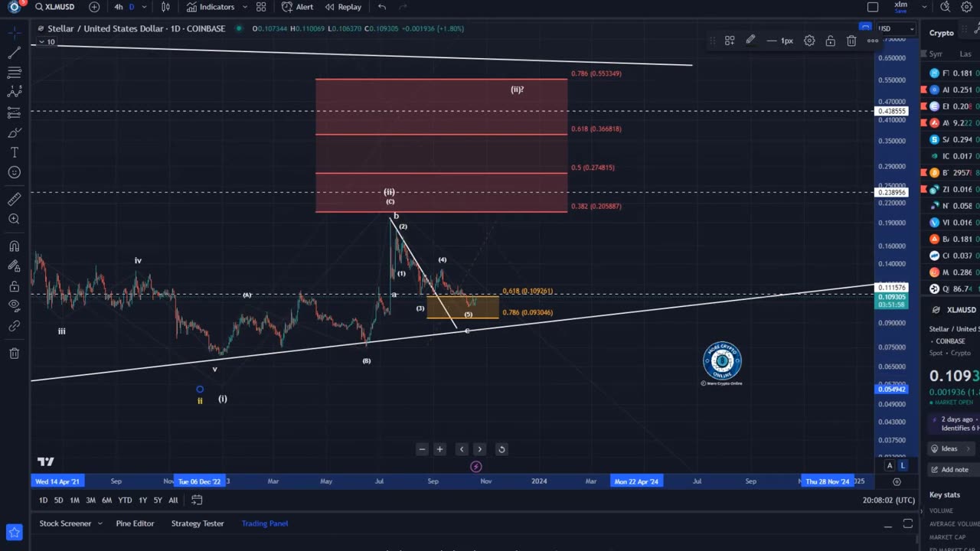
Task: Open indicator templates grid icon
Action: point(261,7)
